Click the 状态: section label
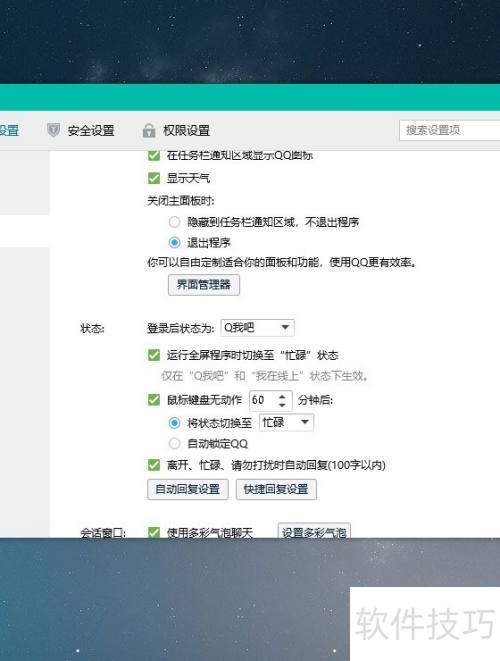Image resolution: width=500 pixels, height=661 pixels. tap(92, 328)
